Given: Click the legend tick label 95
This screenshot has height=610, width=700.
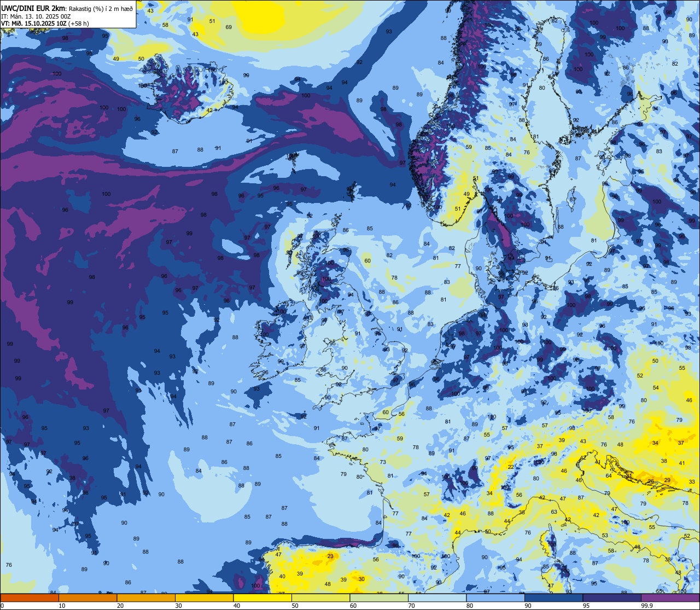Looking at the screenshot, I should pyautogui.click(x=586, y=606).
